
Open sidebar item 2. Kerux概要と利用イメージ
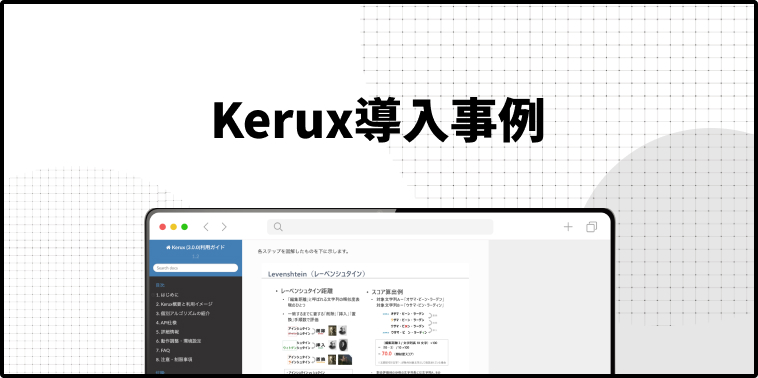point(184,304)
